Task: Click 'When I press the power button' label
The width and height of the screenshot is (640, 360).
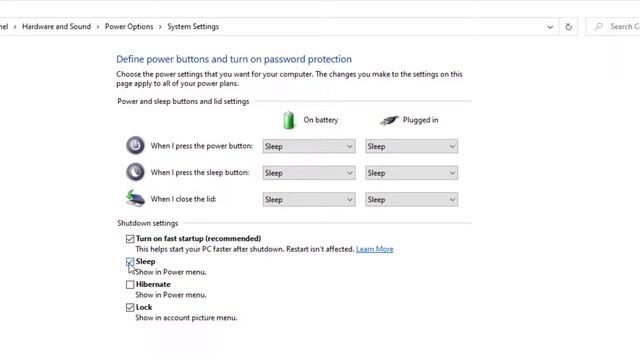Action: tap(202, 146)
